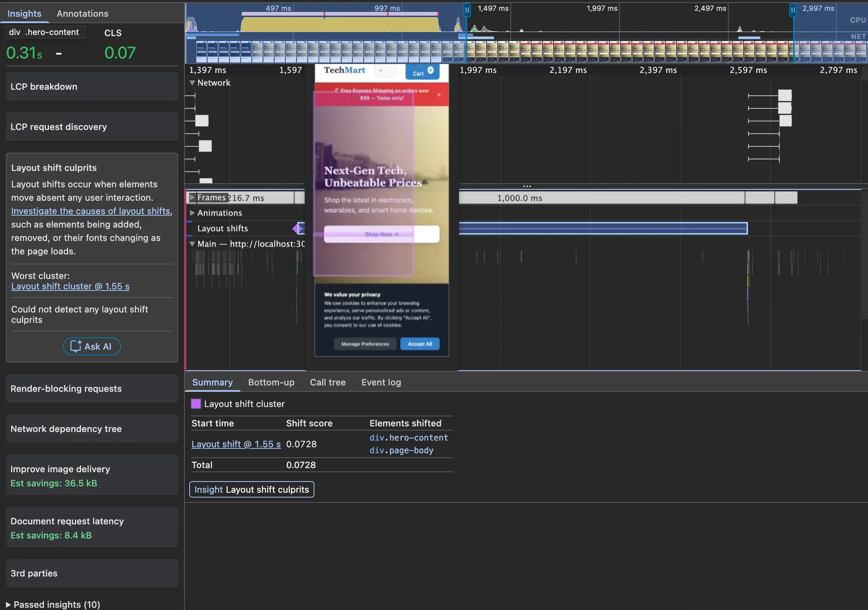Grab the right overview range handle
The width and height of the screenshot is (868, 610).
point(793,10)
